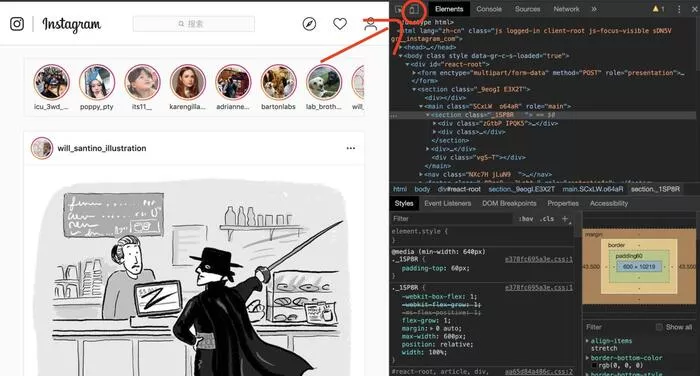Expand the <nav class="NXc7H jLuN9"> node

pyautogui.click(x=421, y=175)
